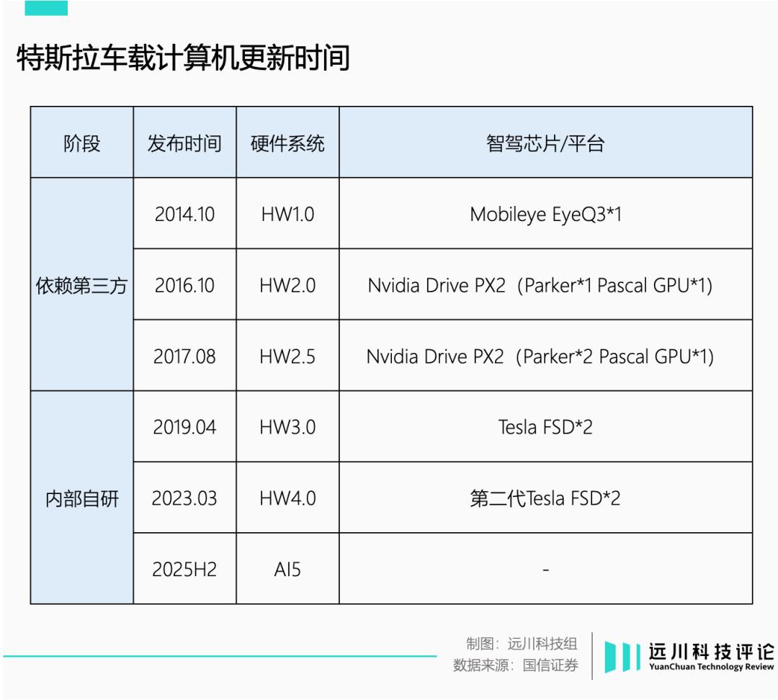This screenshot has width=778, height=700.
Task: Select the Nvidia Drive PX2 Parker*1 cell
Action: (x=546, y=284)
